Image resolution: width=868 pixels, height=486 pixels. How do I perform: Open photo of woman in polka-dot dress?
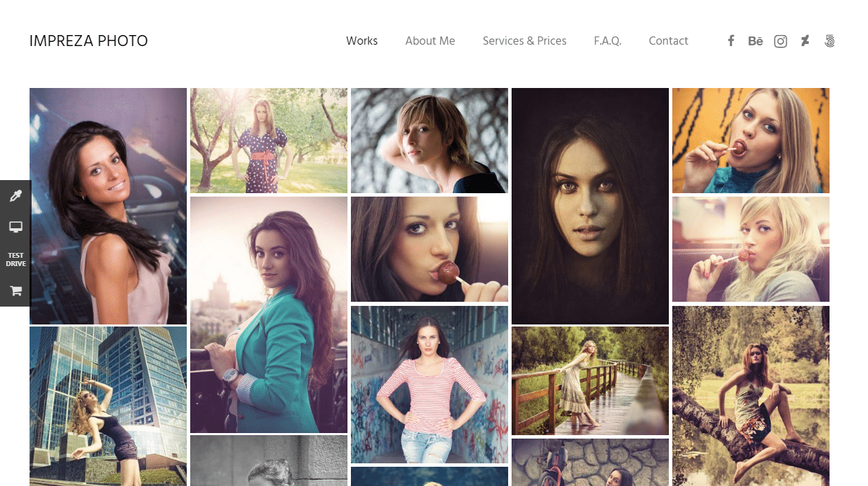(x=269, y=140)
